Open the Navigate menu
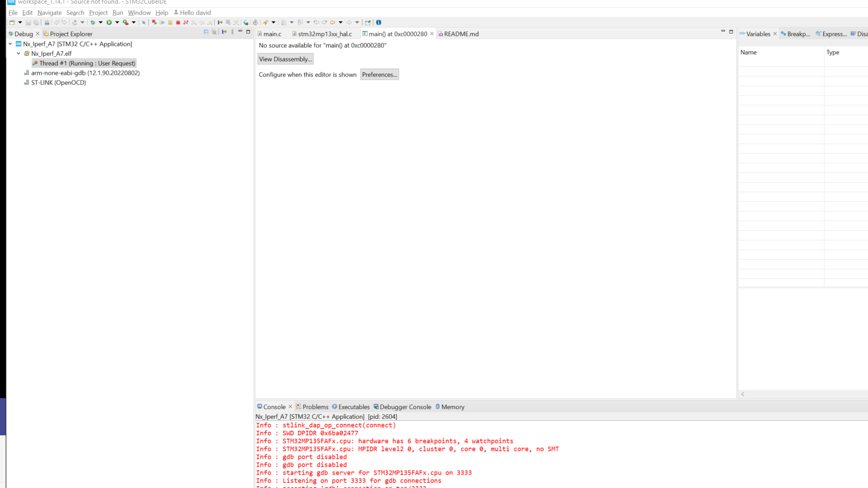The image size is (868, 488). (50, 12)
